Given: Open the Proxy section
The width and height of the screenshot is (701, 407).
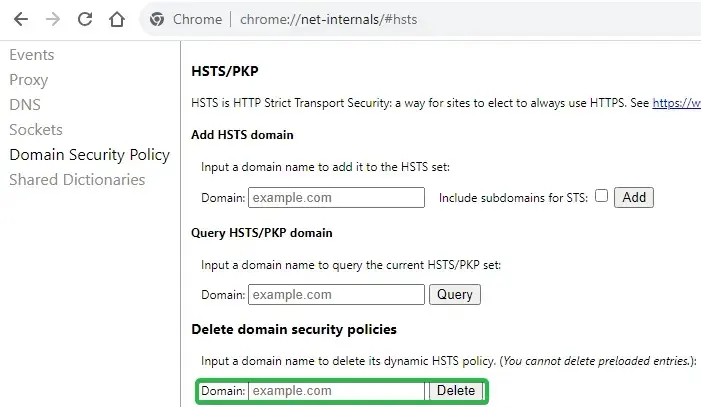Looking at the screenshot, I should (x=29, y=80).
